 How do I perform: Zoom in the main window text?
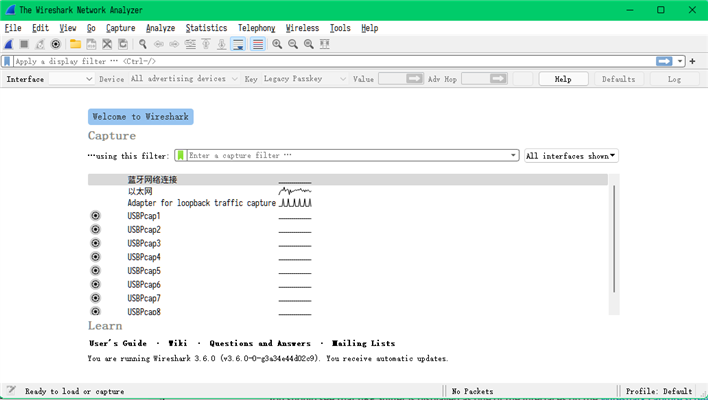click(x=277, y=44)
